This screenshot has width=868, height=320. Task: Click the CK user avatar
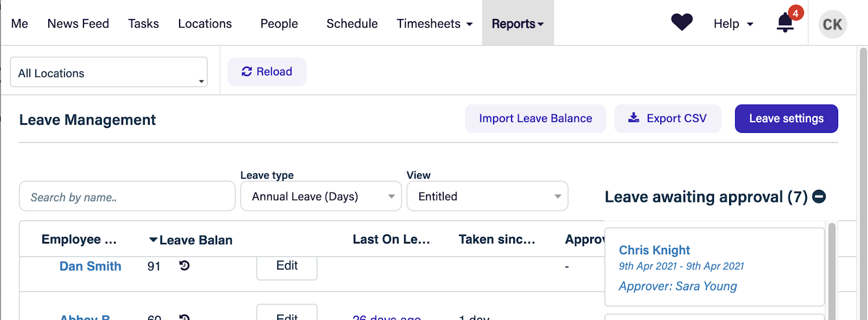(832, 24)
